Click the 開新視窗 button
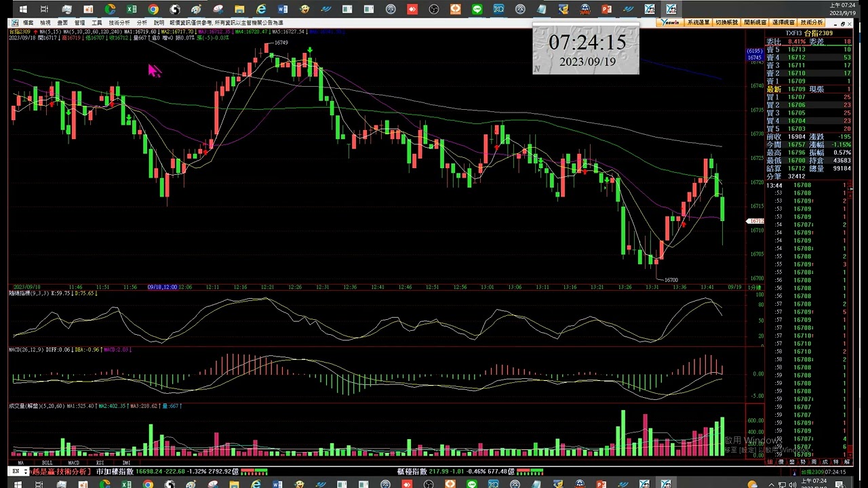Viewport: 868px width, 488px height. (755, 22)
